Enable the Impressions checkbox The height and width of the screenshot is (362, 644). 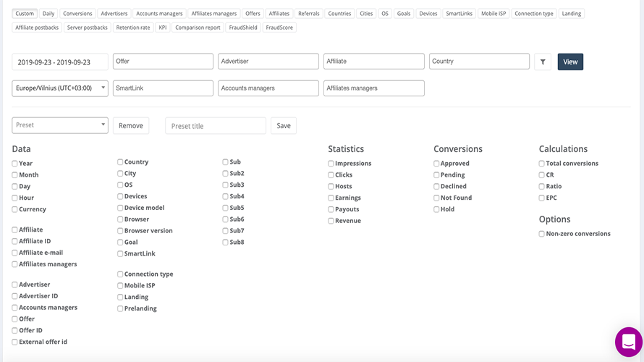331,164
